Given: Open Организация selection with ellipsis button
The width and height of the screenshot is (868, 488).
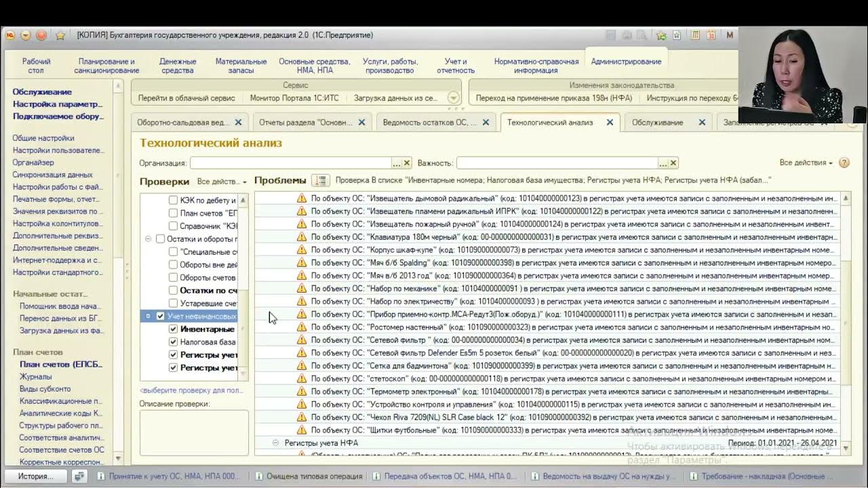Looking at the screenshot, I should [397, 163].
